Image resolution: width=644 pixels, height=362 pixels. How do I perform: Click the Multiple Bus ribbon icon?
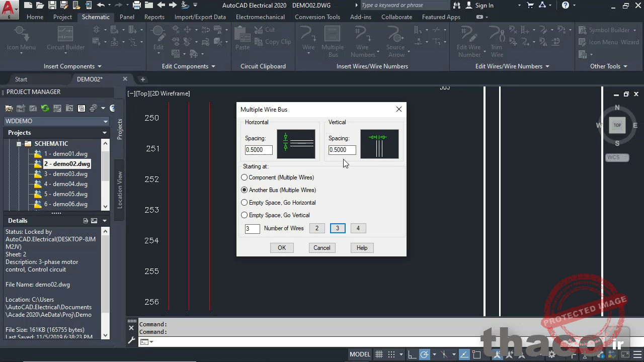click(333, 40)
